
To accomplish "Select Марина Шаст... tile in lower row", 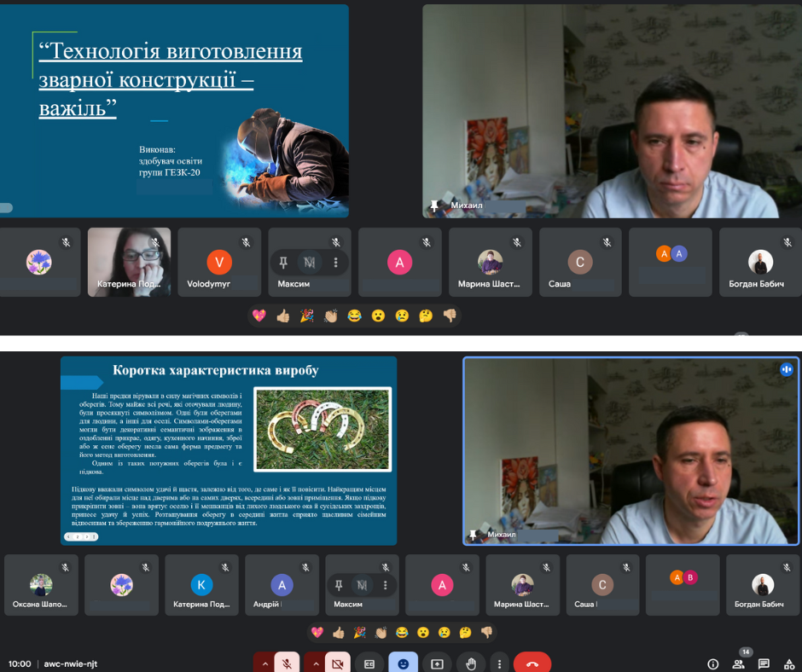I will tap(522, 585).
